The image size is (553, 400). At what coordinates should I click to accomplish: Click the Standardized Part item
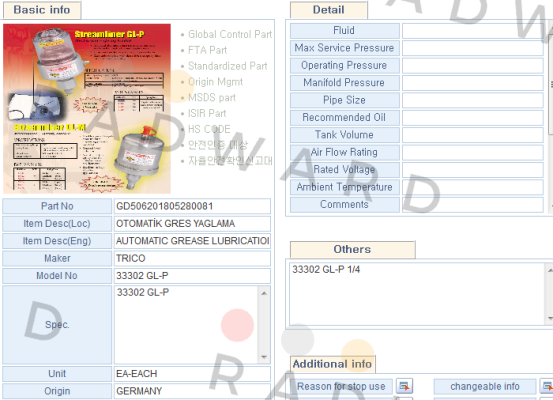click(x=227, y=66)
